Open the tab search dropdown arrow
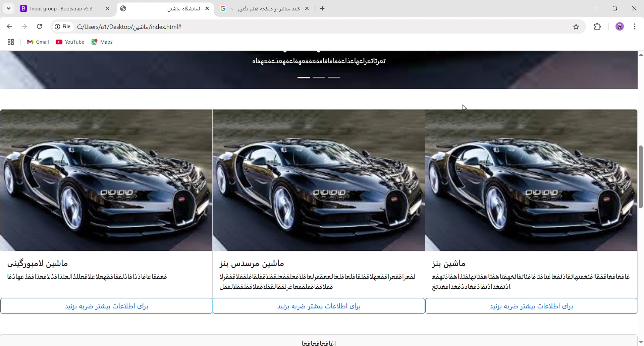Viewport: 644px width, 346px height. click(9, 8)
